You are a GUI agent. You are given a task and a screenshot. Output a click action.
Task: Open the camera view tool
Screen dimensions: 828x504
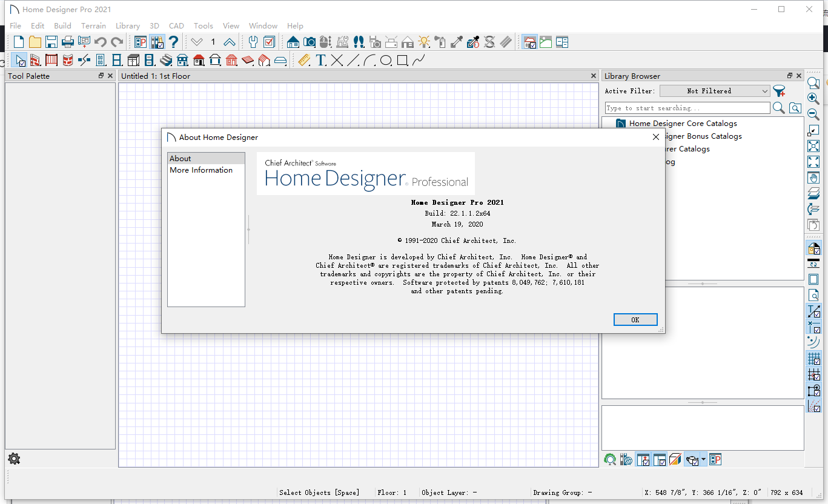pyautogui.click(x=310, y=42)
